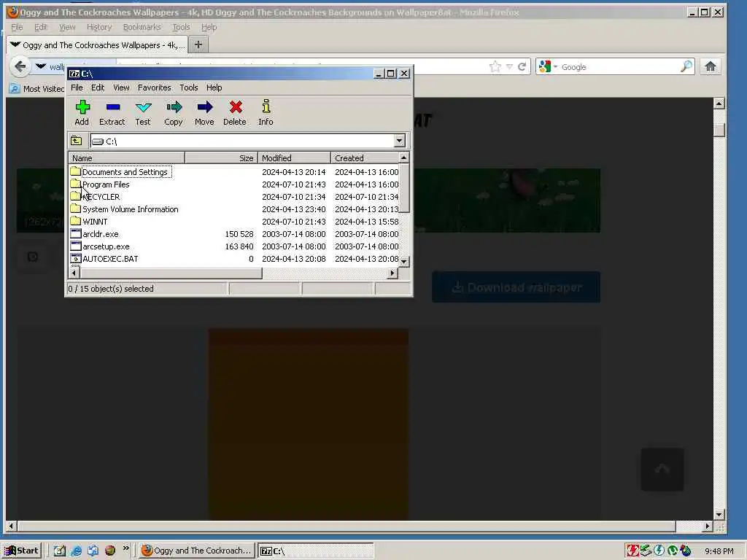
Task: Click the Extract toolbar icon
Action: (112, 113)
